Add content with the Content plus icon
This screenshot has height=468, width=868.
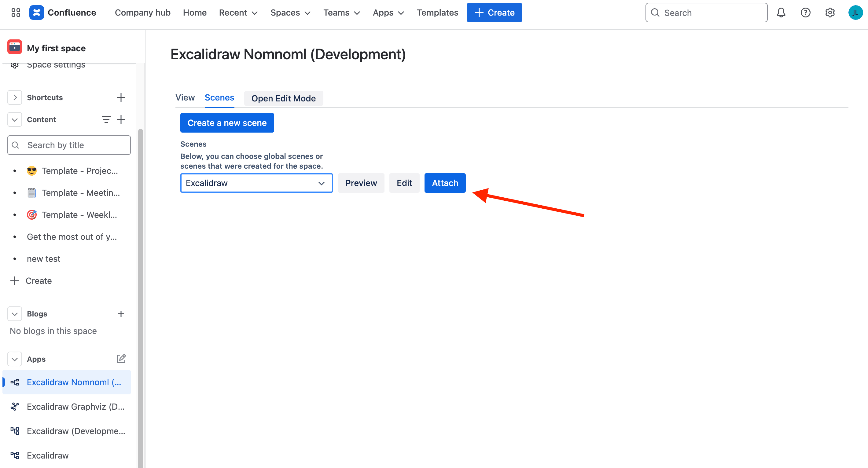point(121,119)
